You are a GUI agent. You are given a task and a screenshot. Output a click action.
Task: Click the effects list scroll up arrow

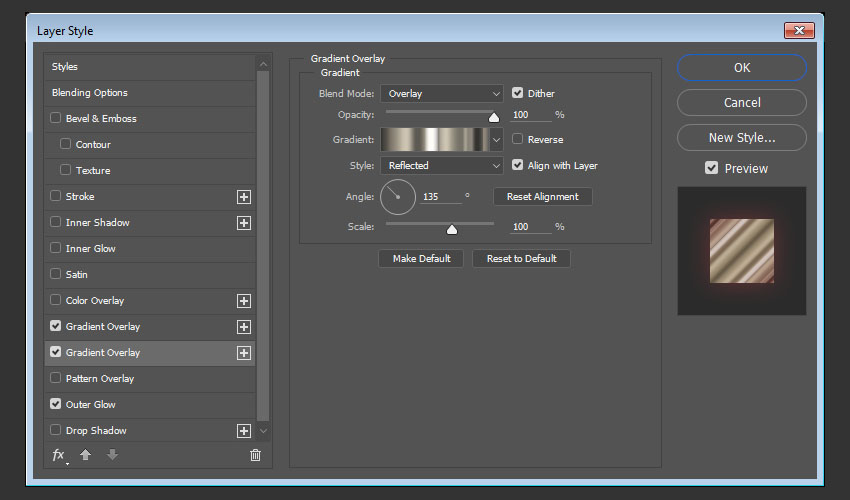[263, 65]
